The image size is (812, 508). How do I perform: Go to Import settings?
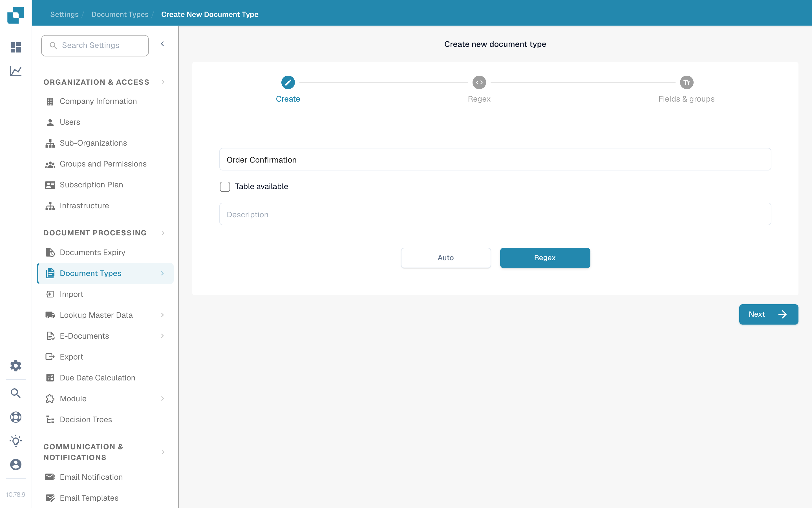click(x=105, y=294)
